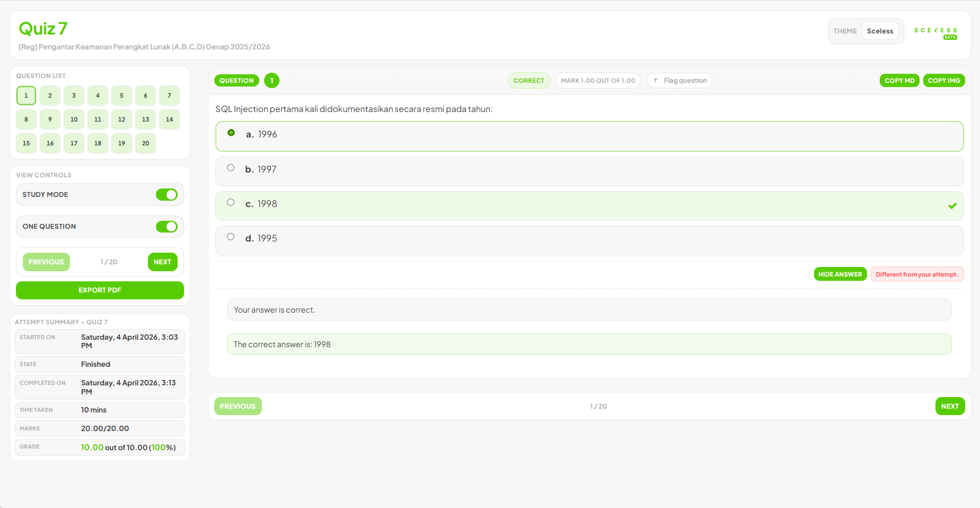Click the Completed on date value

pos(128,388)
